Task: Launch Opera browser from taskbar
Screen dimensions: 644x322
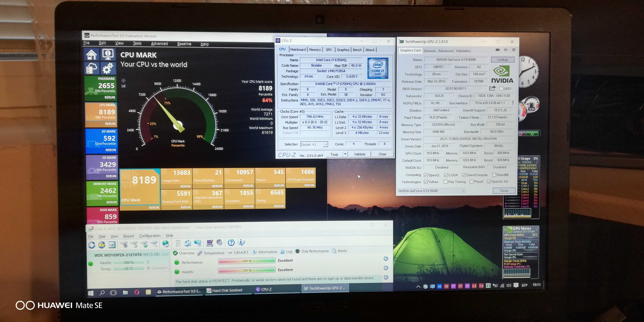Action: 137,292
